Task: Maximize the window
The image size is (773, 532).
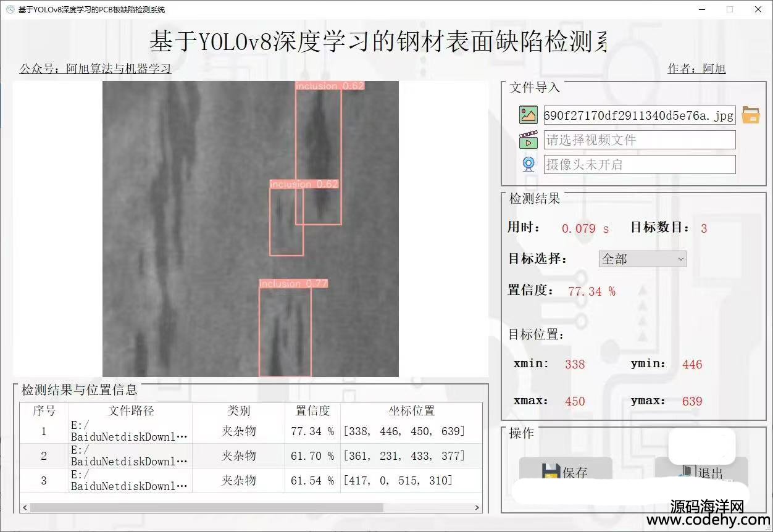Action: (730, 9)
